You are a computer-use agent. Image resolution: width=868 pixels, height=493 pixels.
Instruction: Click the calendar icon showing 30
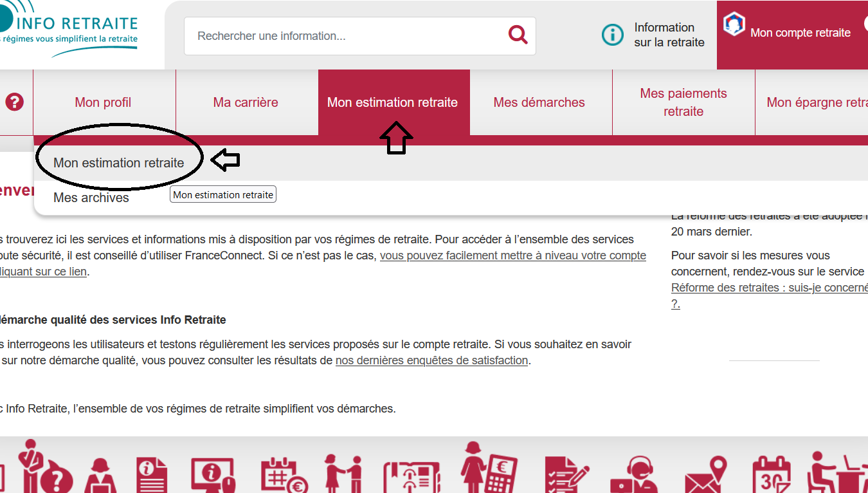(x=770, y=475)
